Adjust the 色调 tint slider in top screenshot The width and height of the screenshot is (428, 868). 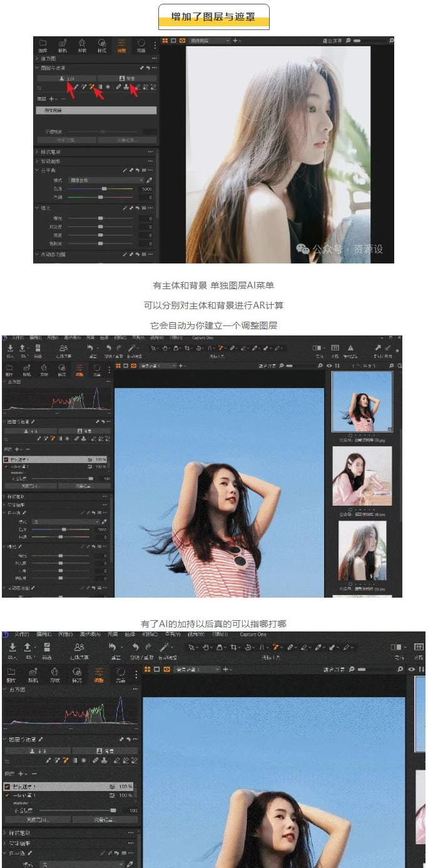click(x=100, y=197)
